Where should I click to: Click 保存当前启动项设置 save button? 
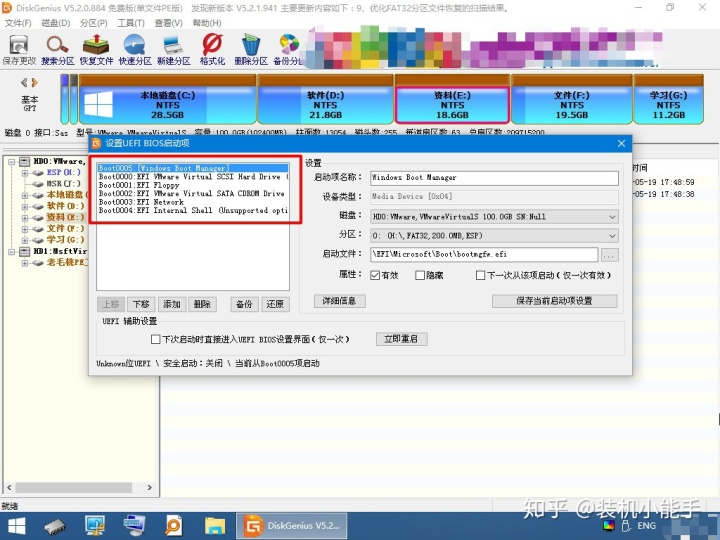554,301
